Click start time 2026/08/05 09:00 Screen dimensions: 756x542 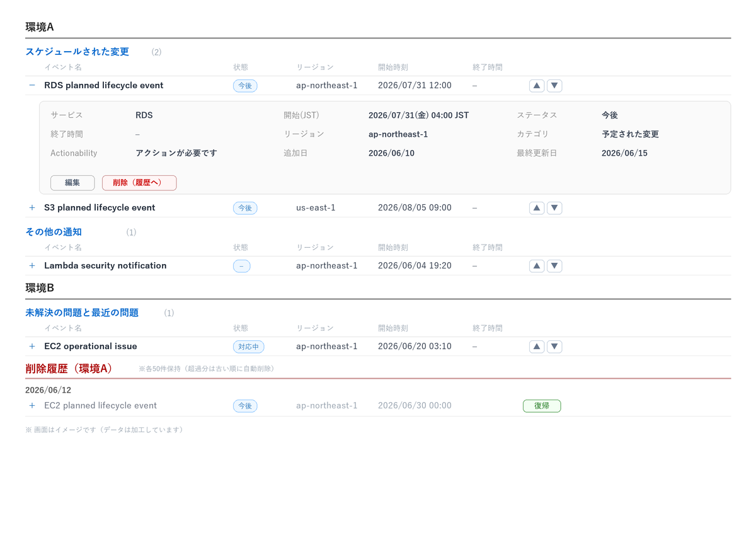click(415, 207)
